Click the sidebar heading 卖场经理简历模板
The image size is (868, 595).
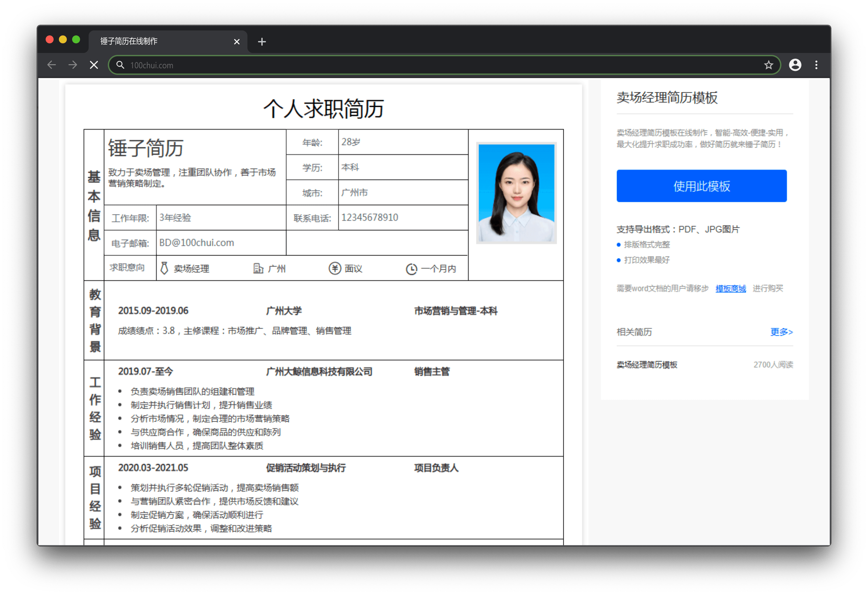[667, 98]
